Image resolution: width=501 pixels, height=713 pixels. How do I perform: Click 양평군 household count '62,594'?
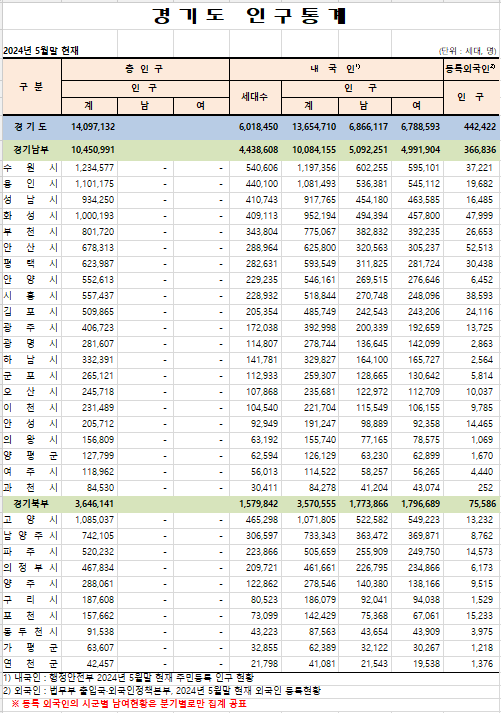[x=264, y=456]
